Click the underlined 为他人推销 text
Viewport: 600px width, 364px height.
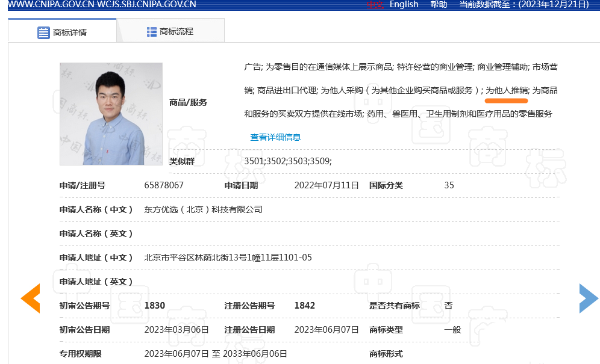507,90
